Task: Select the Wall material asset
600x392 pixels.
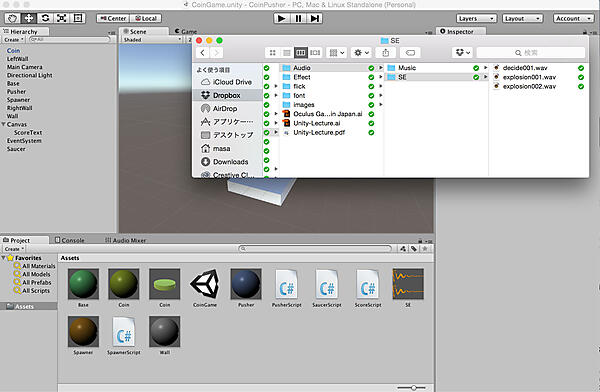Action: coord(165,335)
